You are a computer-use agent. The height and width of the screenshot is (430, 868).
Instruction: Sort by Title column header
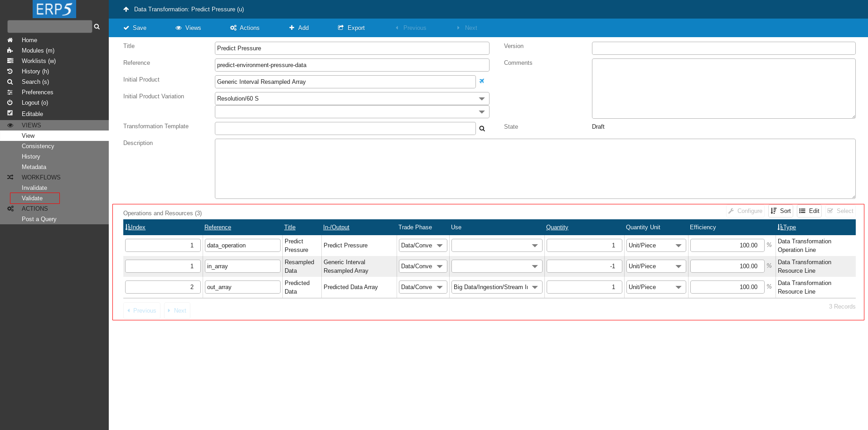[x=290, y=227]
